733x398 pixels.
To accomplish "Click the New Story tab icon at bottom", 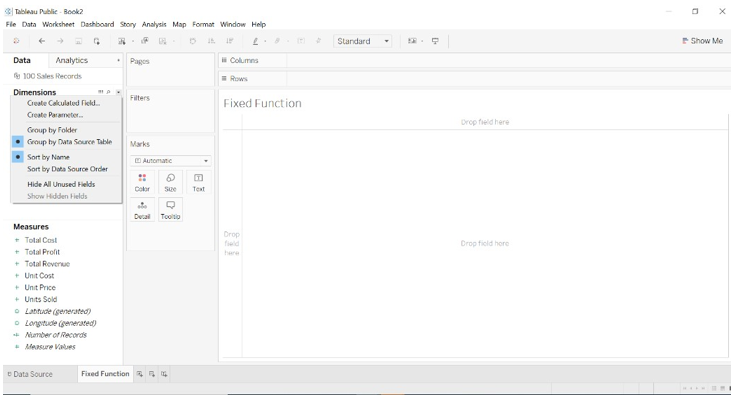I will point(164,374).
